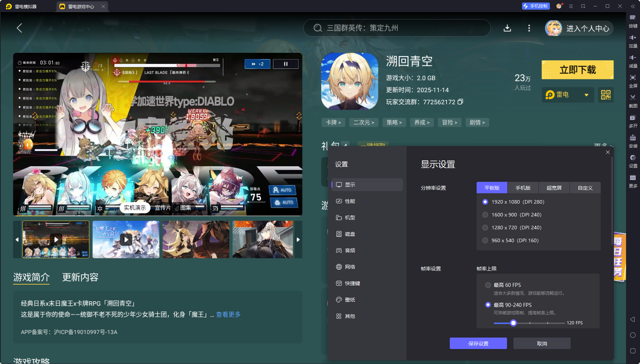Image resolution: width=640 pixels, height=364 pixels.
Task: Close the 雷电游戏中心 tab
Action: 103,6
